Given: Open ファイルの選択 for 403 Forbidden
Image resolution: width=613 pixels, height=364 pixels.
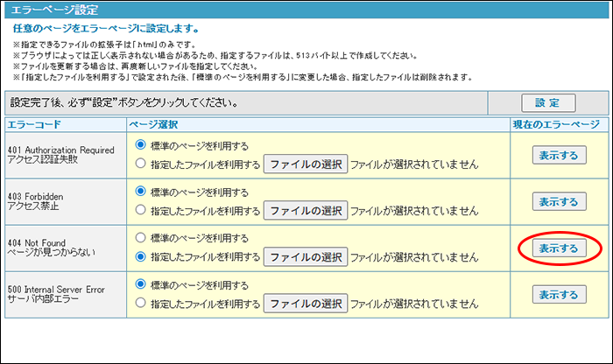Looking at the screenshot, I should coord(306,211).
